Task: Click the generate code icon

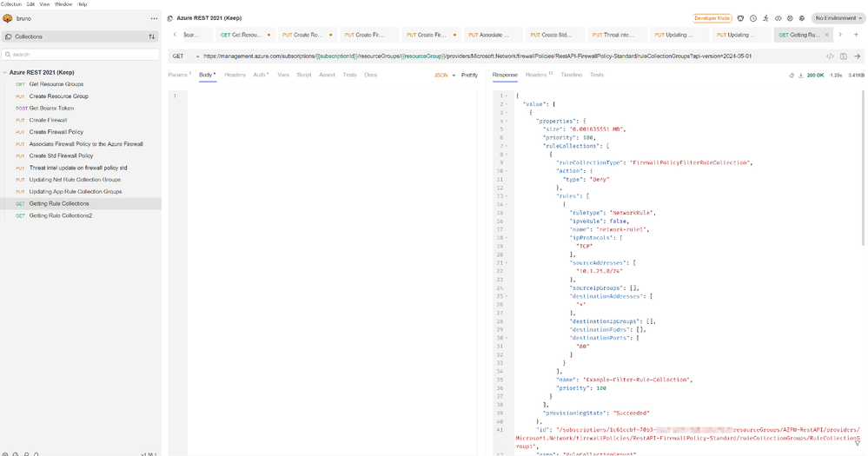Action: (830, 56)
